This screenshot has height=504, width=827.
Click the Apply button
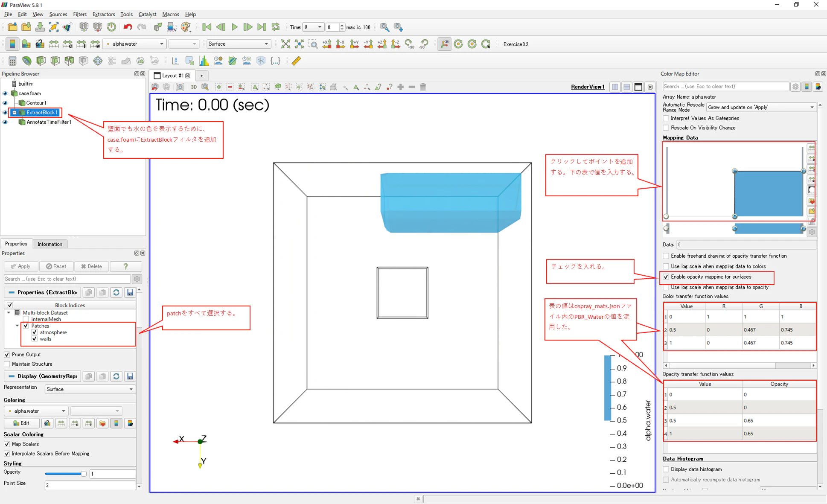pos(21,266)
